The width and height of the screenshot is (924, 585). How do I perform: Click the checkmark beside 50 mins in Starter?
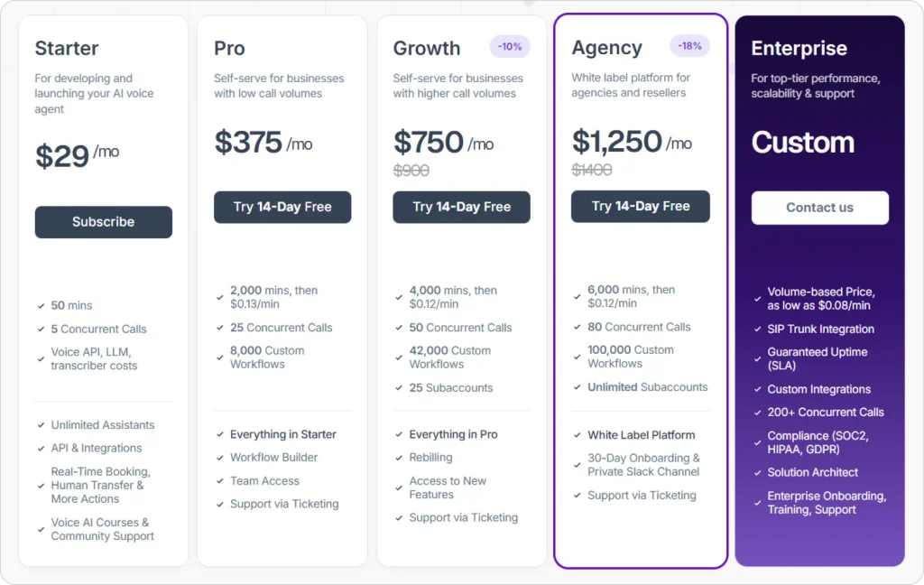(x=40, y=305)
